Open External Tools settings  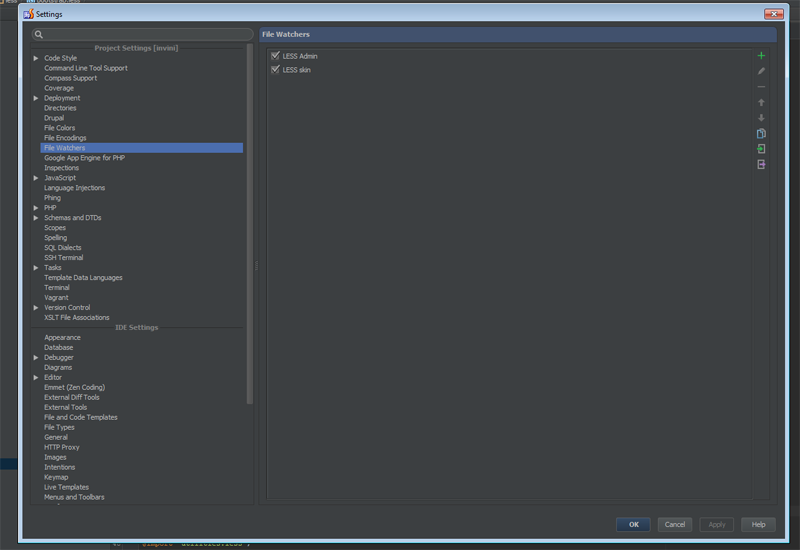click(x=65, y=407)
